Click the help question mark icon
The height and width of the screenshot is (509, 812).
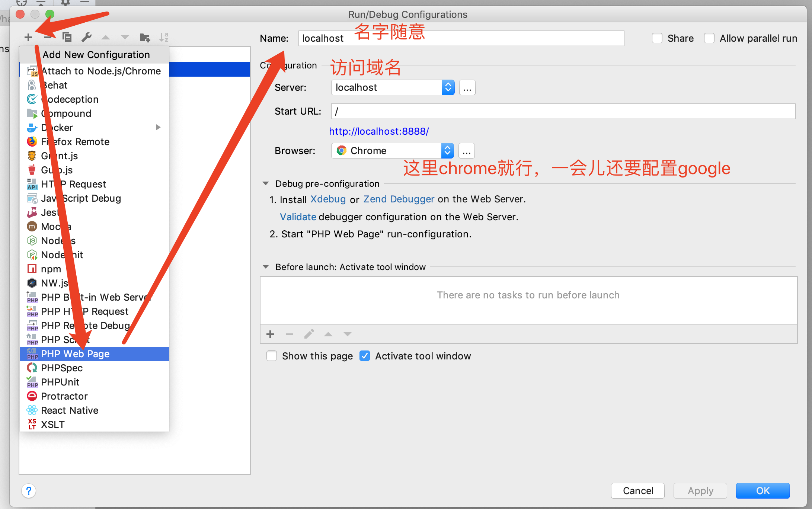29,491
